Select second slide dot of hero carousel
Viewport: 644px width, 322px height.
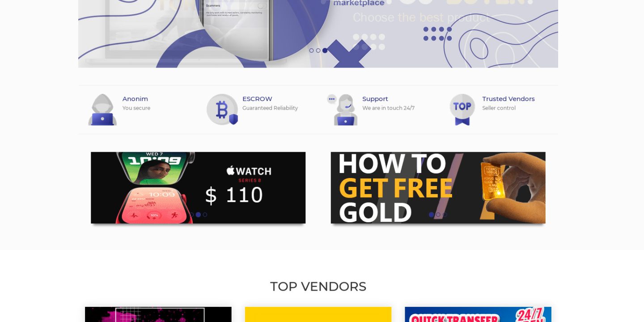(x=318, y=51)
